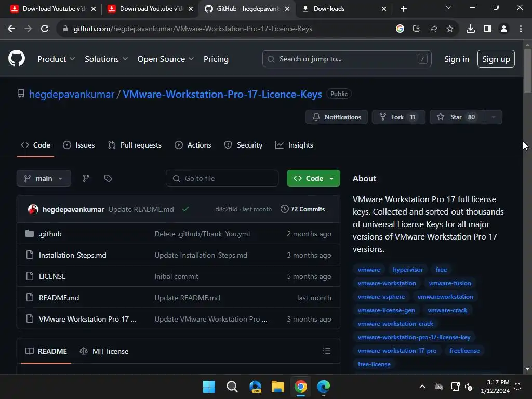View branches icon next to main

point(86,178)
